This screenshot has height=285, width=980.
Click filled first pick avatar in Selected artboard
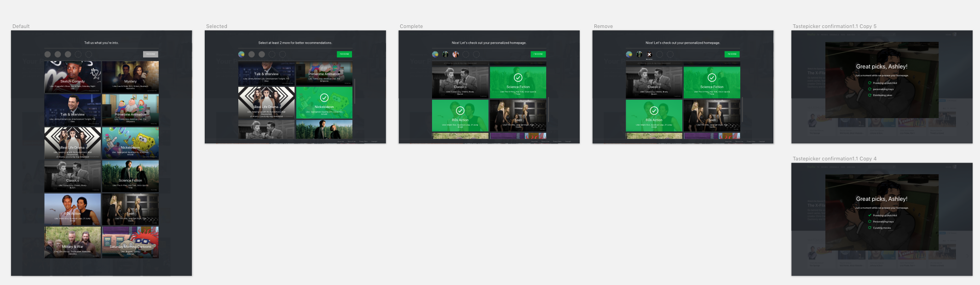point(241,54)
